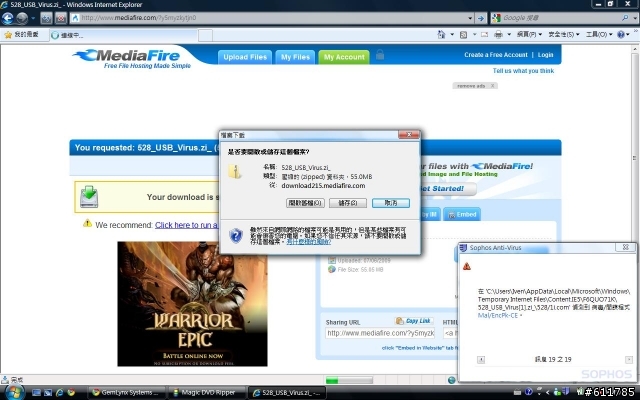Close the Sophos Anti-Virus popup

(x=625, y=247)
